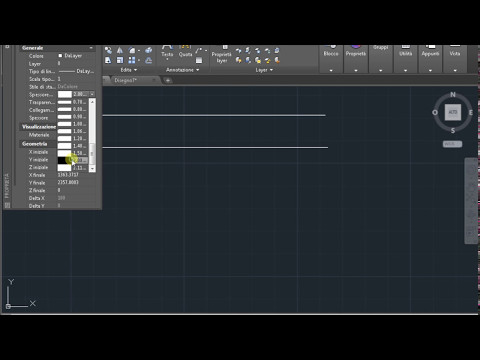
Task: Click the layer Isolate icon
Action: pos(248,50)
